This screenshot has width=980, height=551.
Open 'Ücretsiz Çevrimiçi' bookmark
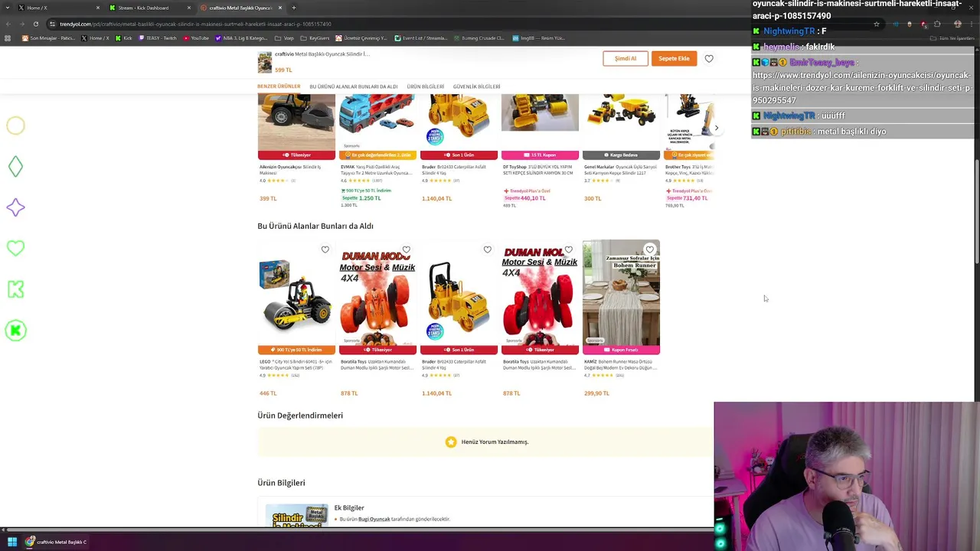tap(361, 38)
